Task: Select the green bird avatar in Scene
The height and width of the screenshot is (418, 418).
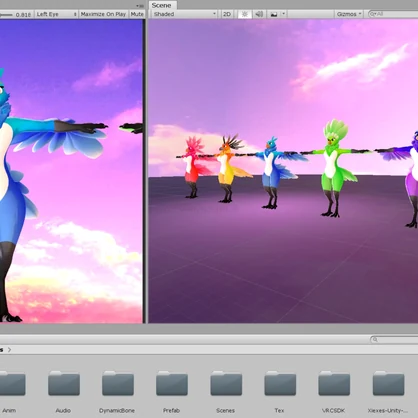Action: pos(333,168)
